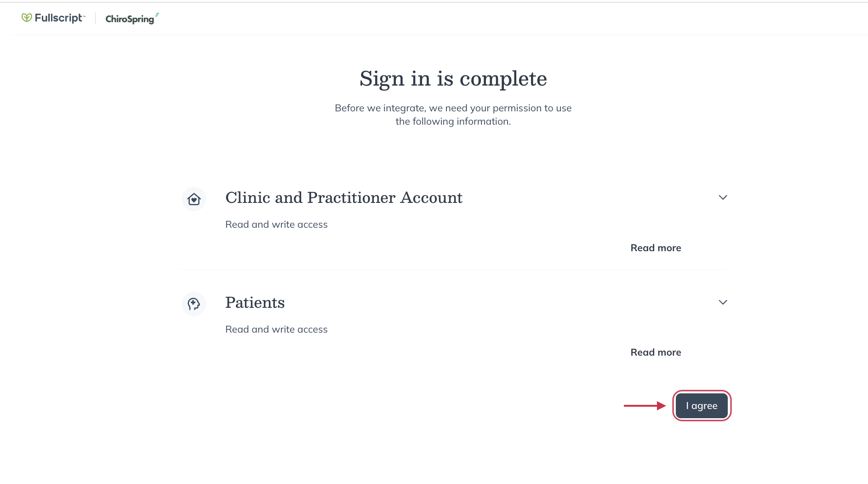Click the Fullscript wordmark text
Viewport: 868px width, 484px height.
click(x=59, y=18)
